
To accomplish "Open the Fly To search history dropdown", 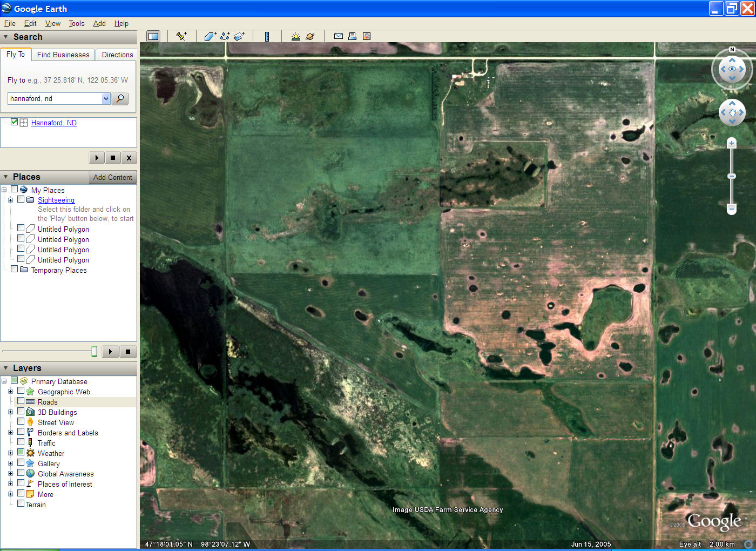I will click(106, 99).
